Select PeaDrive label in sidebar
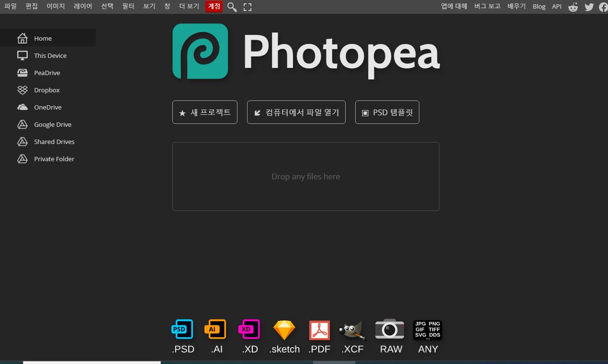The height and width of the screenshot is (364, 608). pyautogui.click(x=47, y=73)
